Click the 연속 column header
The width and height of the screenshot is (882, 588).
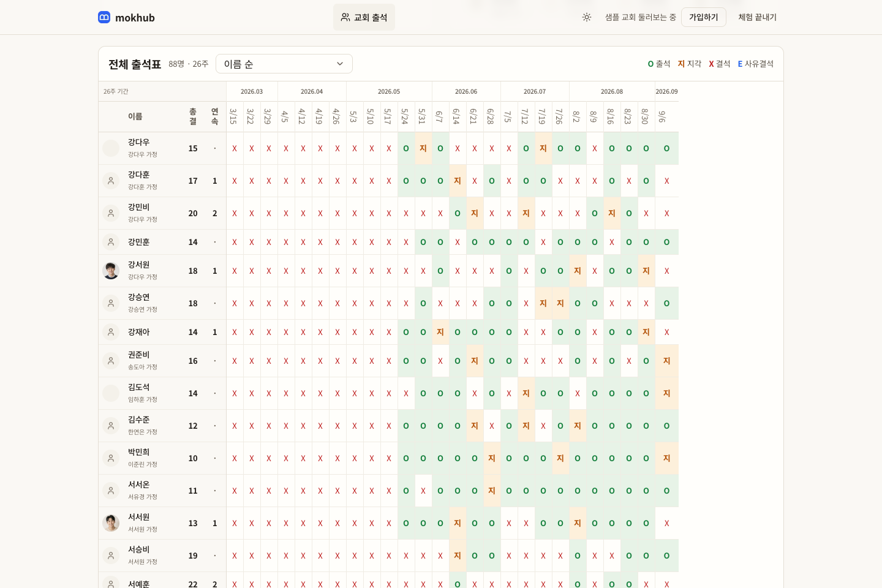(215, 116)
